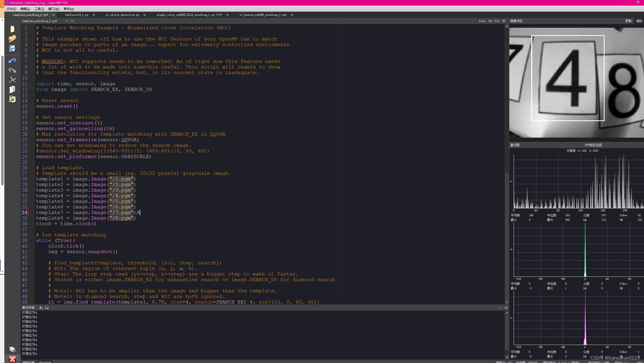This screenshot has width=644, height=363.
Task: Save the serial terminal output
Action: (x=47, y=308)
